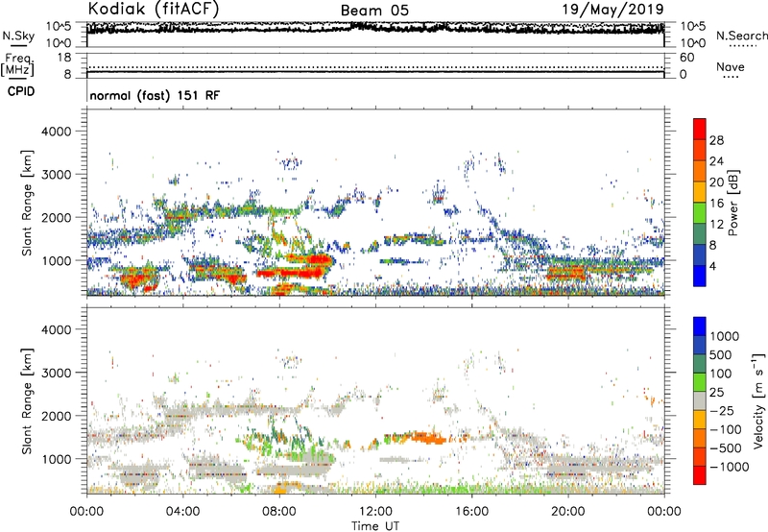The height and width of the screenshot is (532, 768).
Task: Click the '28' label on Power color bar
Action: (x=716, y=140)
